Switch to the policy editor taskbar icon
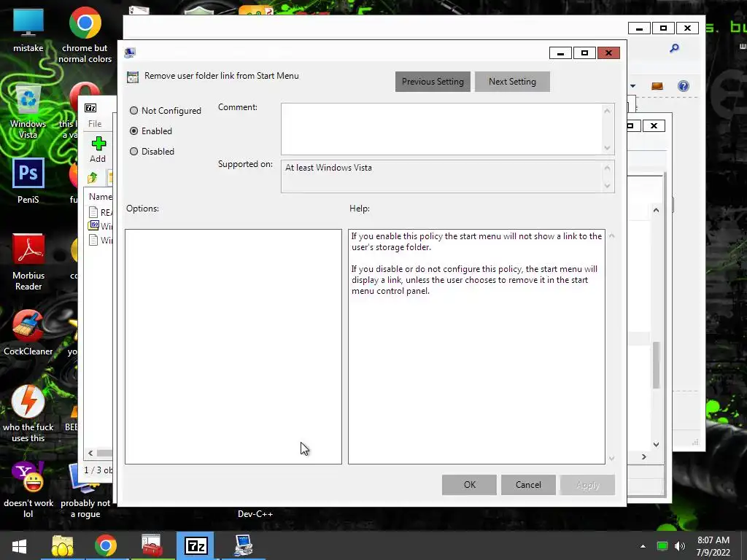Image resolution: width=747 pixels, height=560 pixels. click(x=244, y=546)
